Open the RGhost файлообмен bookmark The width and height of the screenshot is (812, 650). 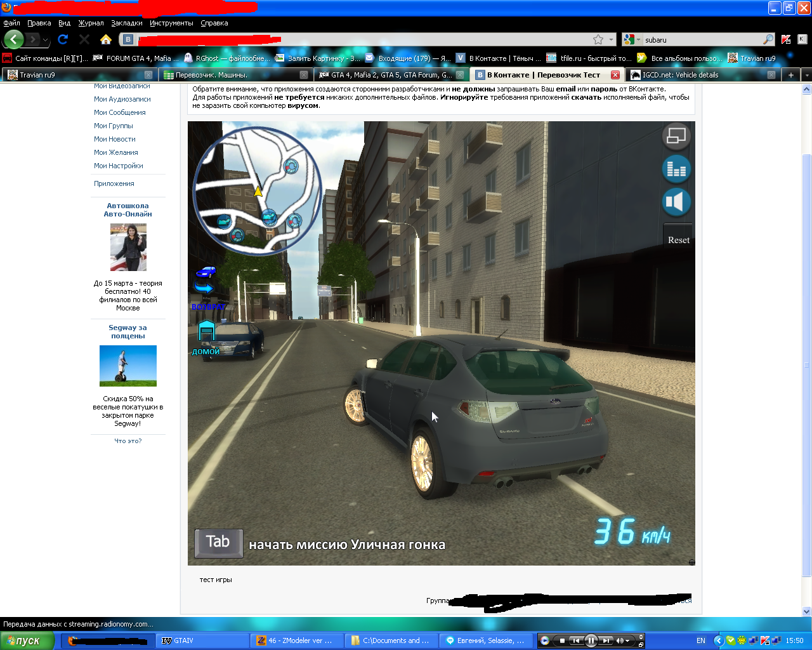(x=227, y=58)
